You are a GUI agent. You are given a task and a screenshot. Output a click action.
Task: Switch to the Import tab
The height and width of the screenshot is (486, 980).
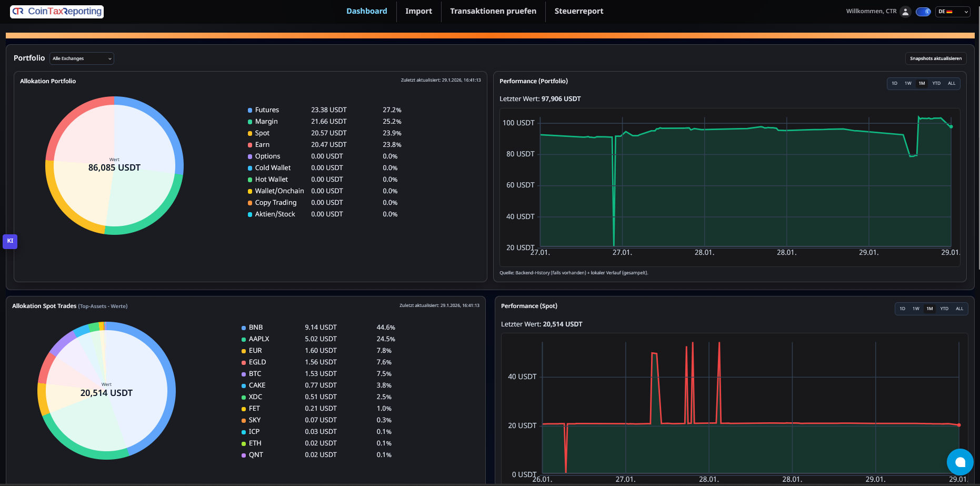tap(418, 11)
